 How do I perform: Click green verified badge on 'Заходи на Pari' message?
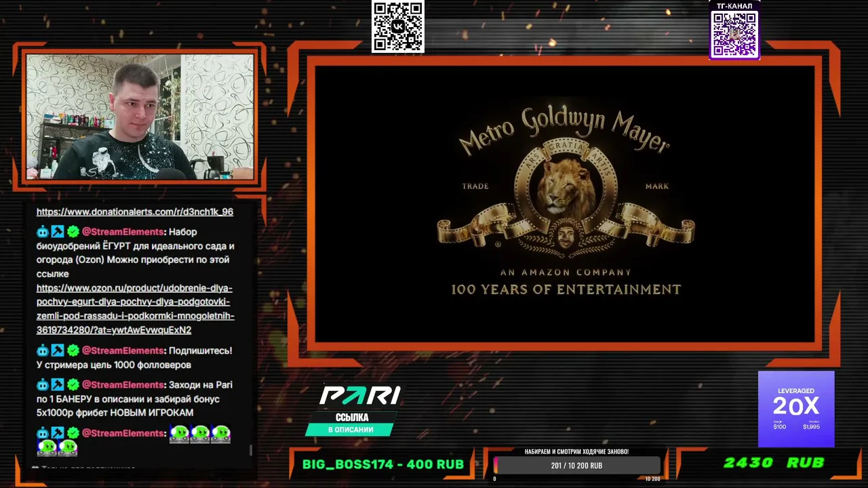pos(73,384)
